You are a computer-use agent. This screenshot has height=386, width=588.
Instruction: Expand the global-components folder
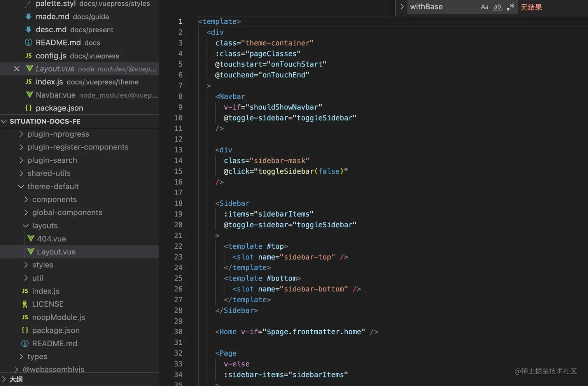(26, 212)
